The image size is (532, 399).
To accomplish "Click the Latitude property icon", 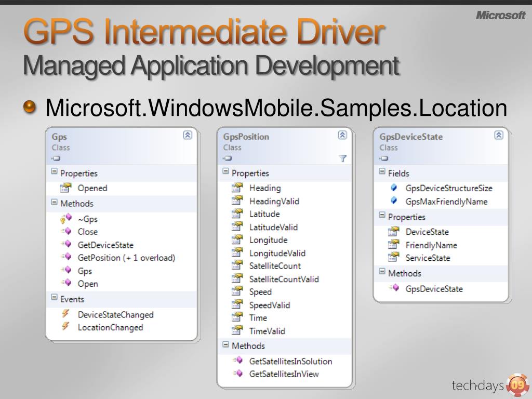I will click(237, 214).
